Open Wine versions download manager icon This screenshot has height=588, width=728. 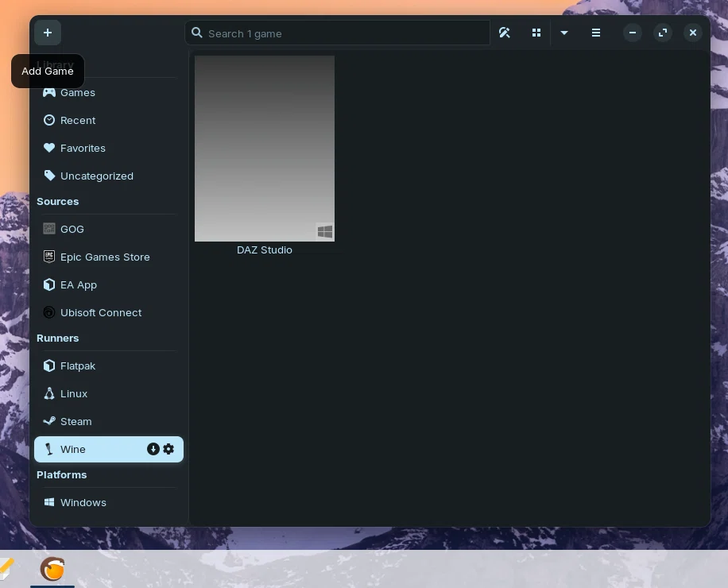153,449
